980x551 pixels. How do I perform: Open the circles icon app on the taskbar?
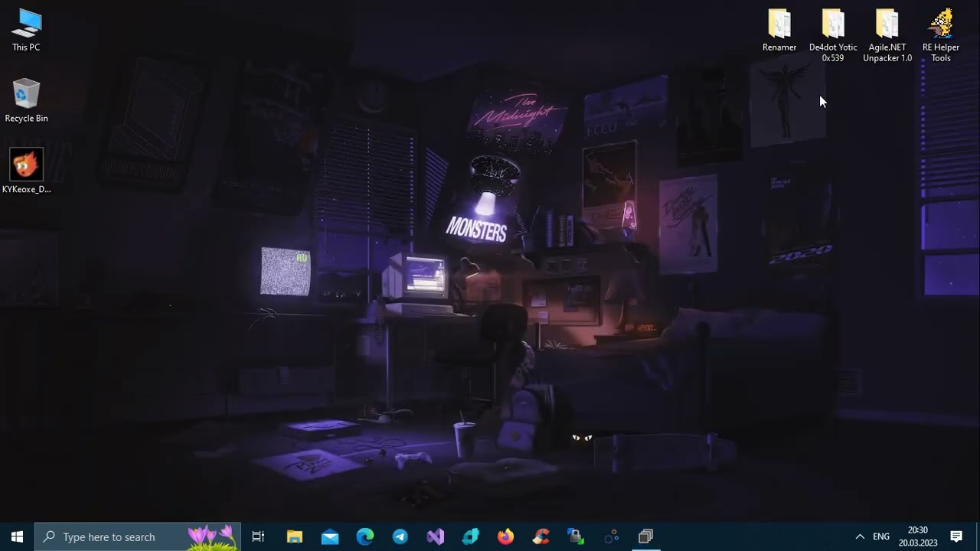612,536
